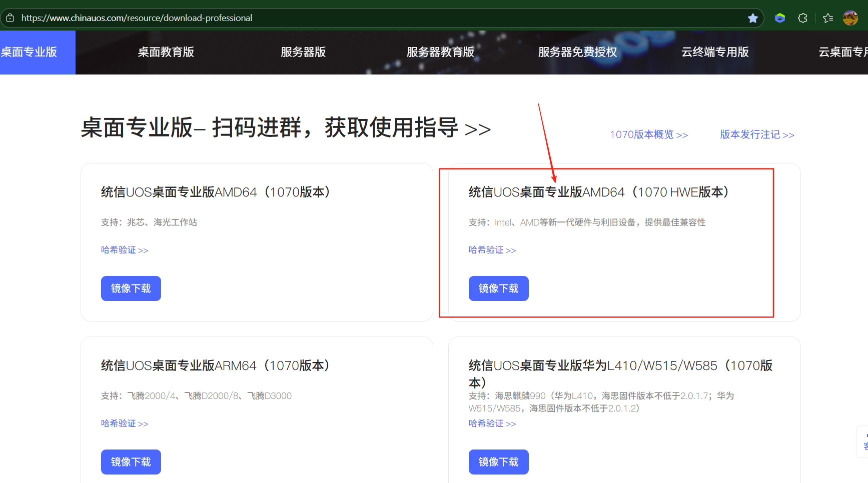Open the 版本发行注记 link
Image resolution: width=868 pixels, height=483 pixels.
point(757,134)
